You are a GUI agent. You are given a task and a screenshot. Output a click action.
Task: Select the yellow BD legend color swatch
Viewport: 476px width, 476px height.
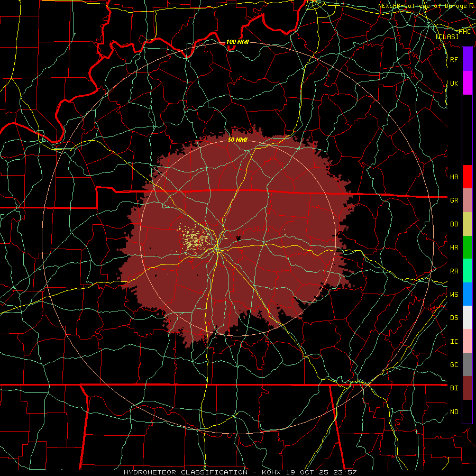[467, 224]
